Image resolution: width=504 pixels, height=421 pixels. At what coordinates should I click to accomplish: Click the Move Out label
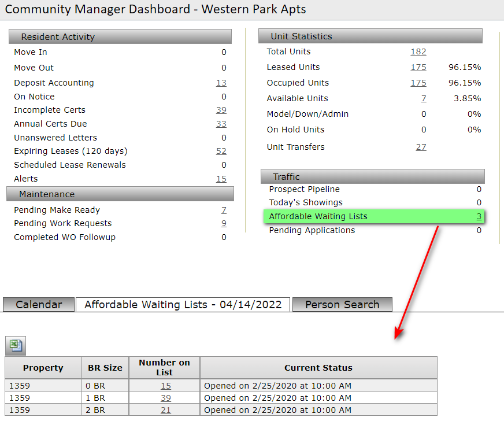[34, 68]
